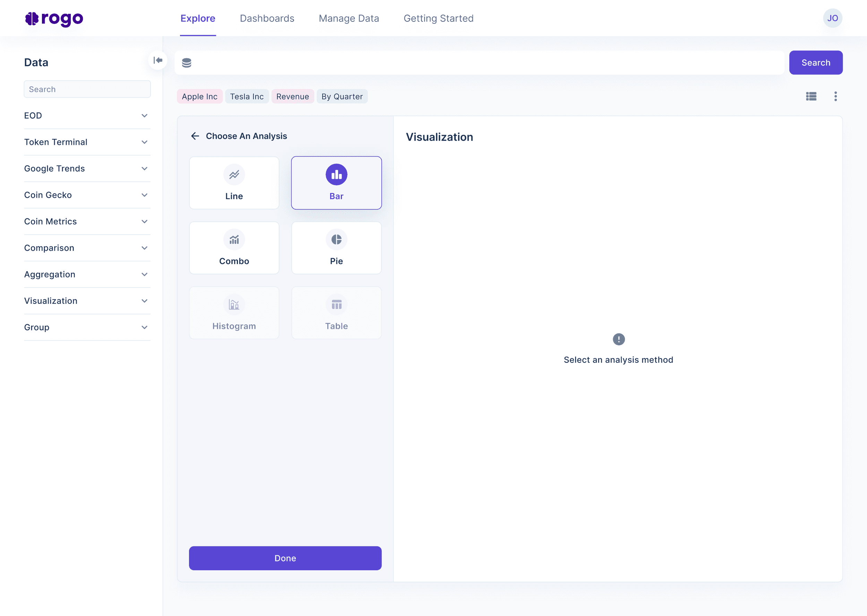867x616 pixels.
Task: Click the Apple Inc query tag
Action: [x=199, y=96]
